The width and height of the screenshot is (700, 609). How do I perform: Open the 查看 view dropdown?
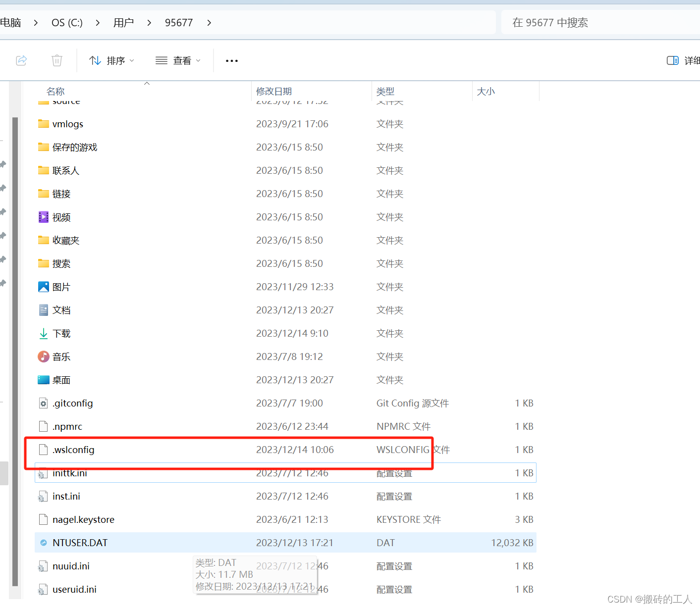[178, 60]
